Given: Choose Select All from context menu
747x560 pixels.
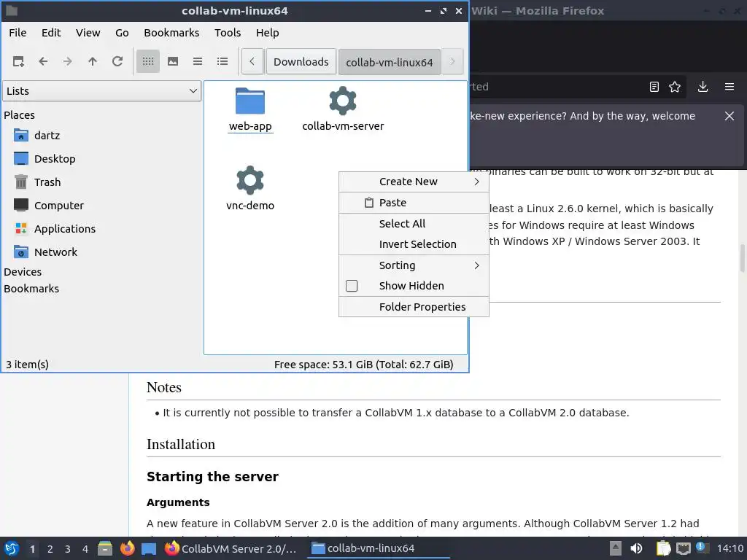Looking at the screenshot, I should click(x=414, y=223).
